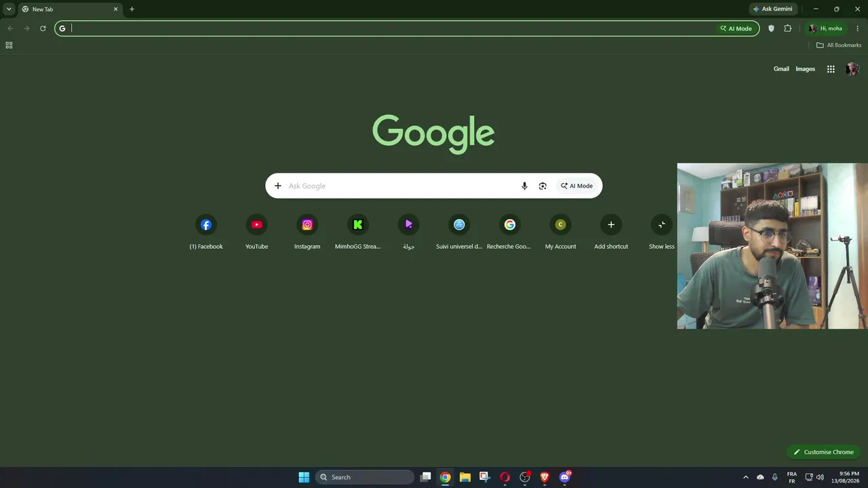Open the Images link
Viewport: 868px width, 488px height.
805,69
